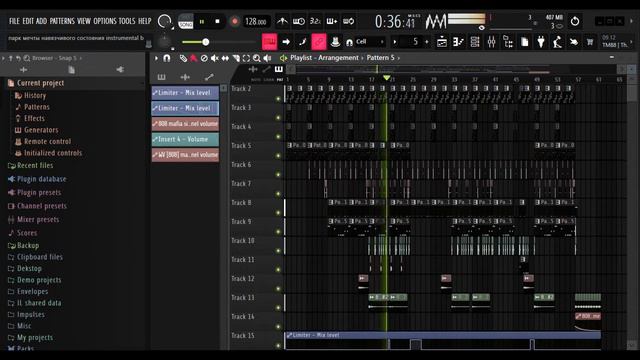The height and width of the screenshot is (360, 640).
Task: Select the slip tool in playlist
Action: point(225,58)
